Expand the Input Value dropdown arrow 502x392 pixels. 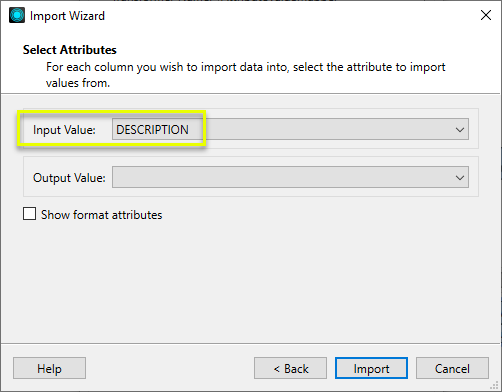tap(460, 129)
